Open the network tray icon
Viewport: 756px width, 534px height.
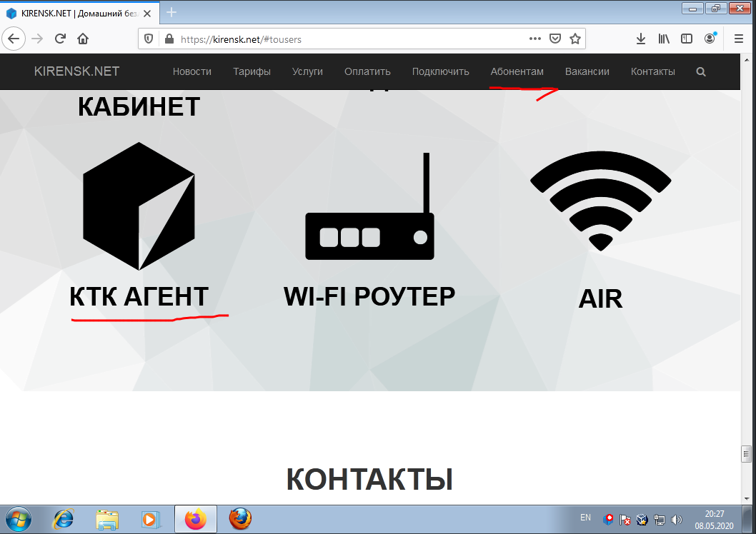pyautogui.click(x=659, y=520)
